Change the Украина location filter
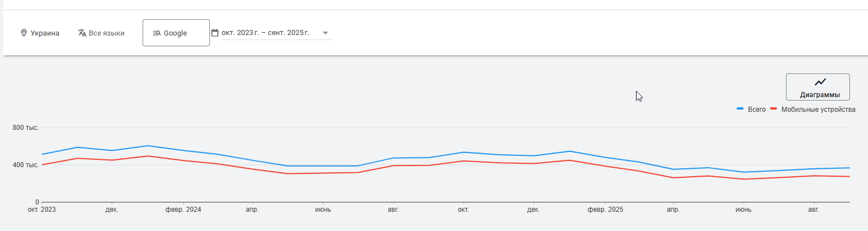The image size is (868, 231). (x=45, y=33)
